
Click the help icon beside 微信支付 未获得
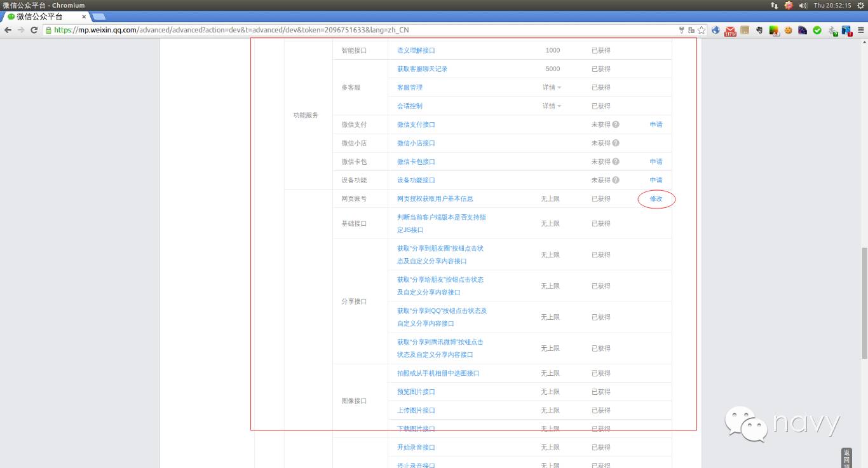click(616, 125)
